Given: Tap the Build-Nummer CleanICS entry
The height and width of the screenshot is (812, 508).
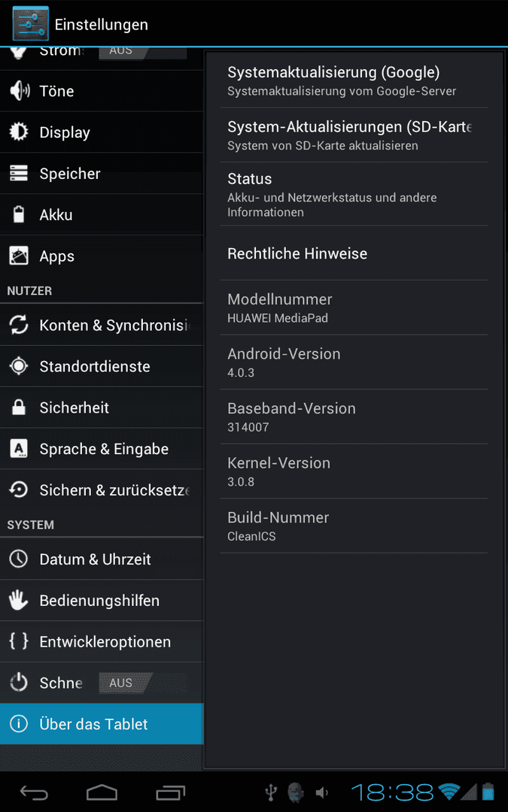Looking at the screenshot, I should click(354, 526).
